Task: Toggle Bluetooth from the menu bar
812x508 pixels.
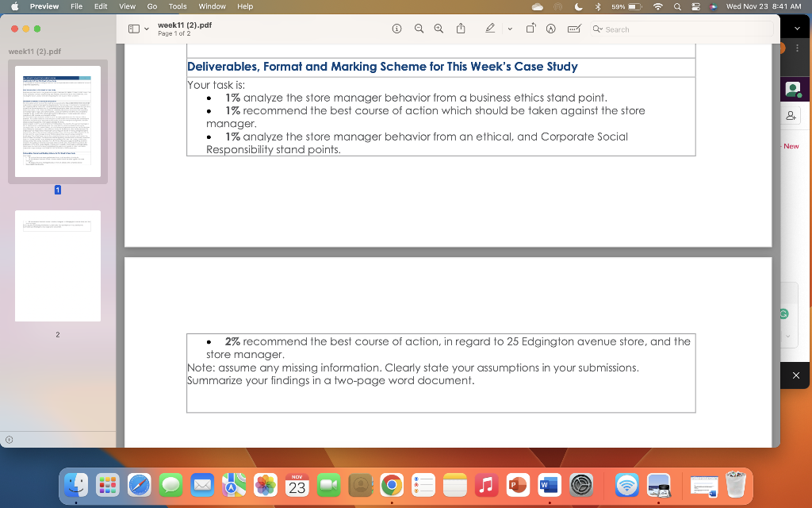Action: [596, 6]
